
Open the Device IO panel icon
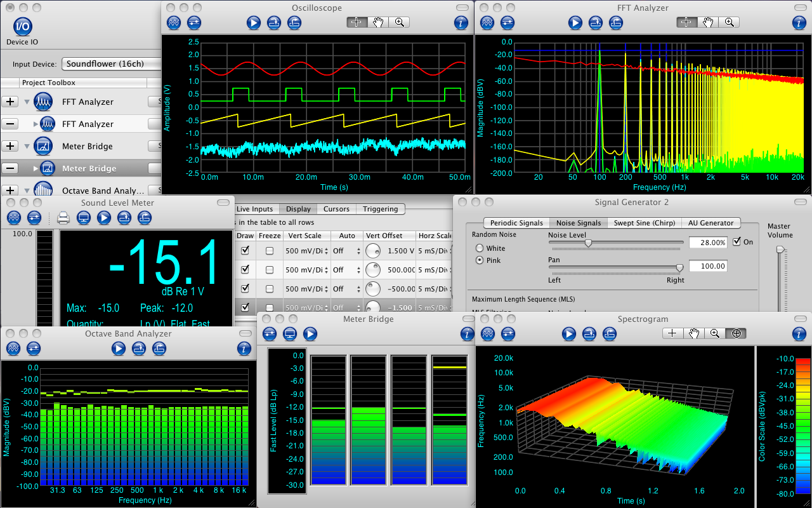[22, 27]
